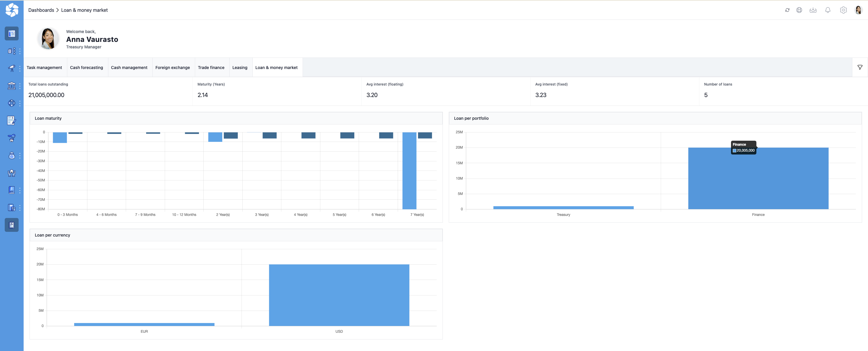Select the house key leasing icon
The image size is (868, 351).
pos(12,138)
